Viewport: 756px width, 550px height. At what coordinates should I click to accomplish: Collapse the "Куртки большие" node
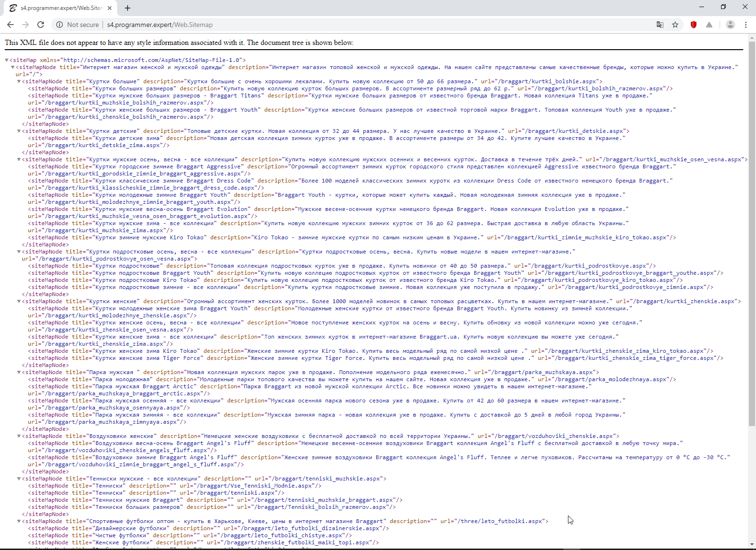[19, 81]
